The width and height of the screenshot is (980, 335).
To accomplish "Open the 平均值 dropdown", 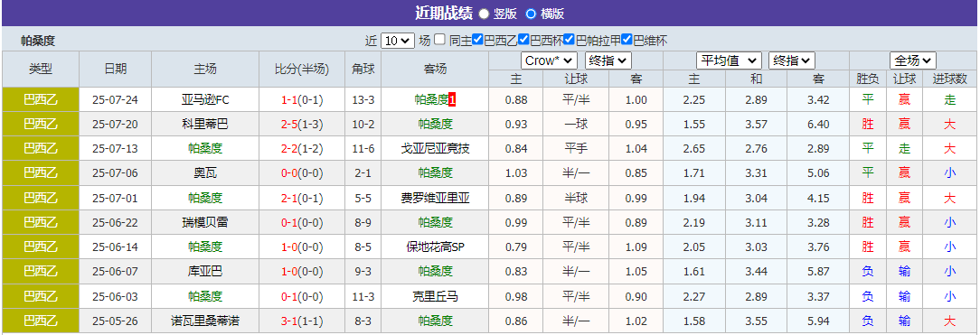I will click(729, 60).
